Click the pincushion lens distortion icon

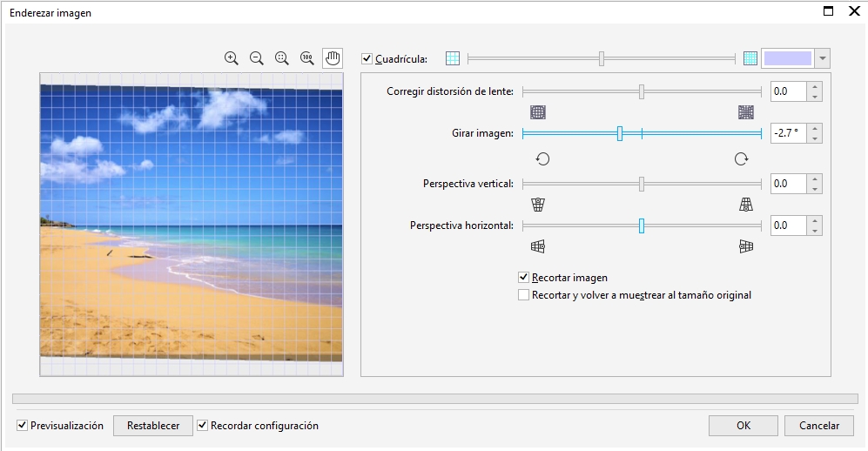coord(745,111)
